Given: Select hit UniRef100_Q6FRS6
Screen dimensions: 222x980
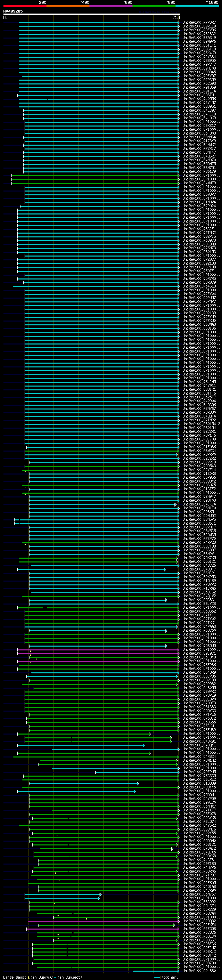Looking at the screenshot, I should pos(199,665).
